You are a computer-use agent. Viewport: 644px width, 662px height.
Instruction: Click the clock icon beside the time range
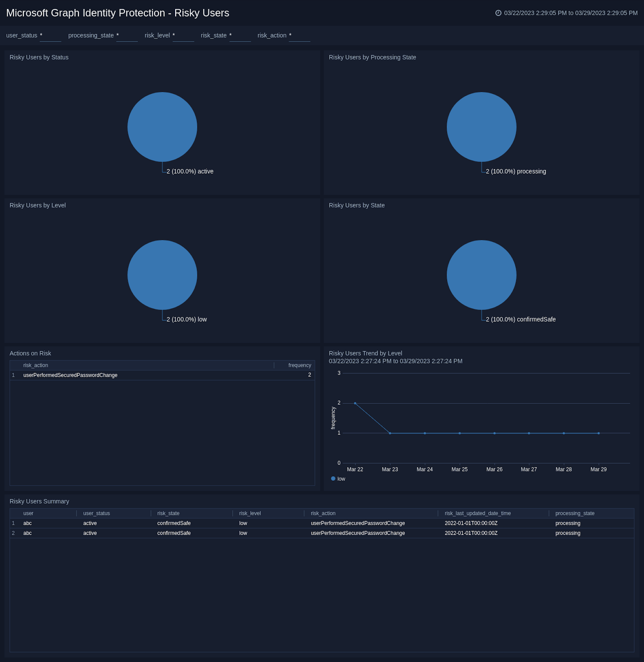click(x=498, y=13)
